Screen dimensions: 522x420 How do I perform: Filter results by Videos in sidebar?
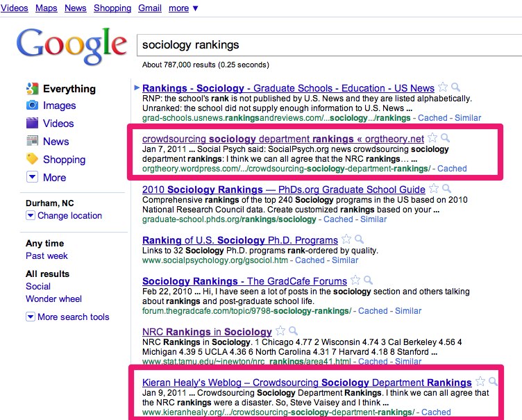[58, 124]
